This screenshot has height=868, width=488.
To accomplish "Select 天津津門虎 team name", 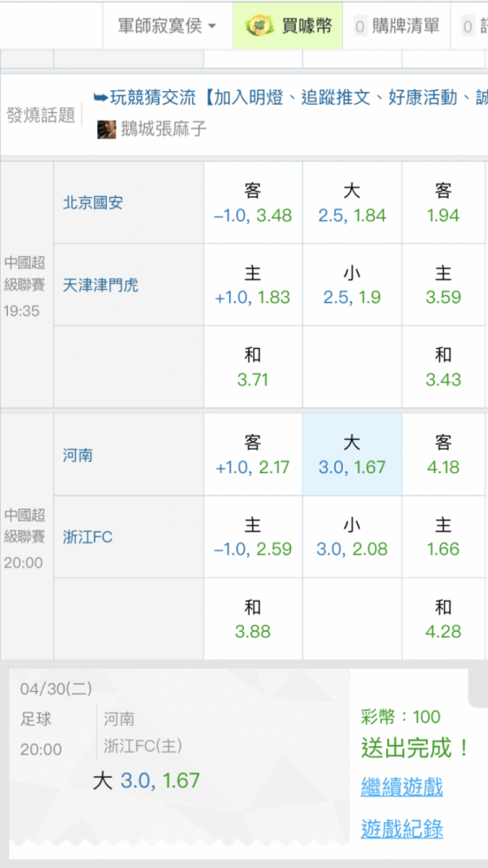I will click(100, 285).
